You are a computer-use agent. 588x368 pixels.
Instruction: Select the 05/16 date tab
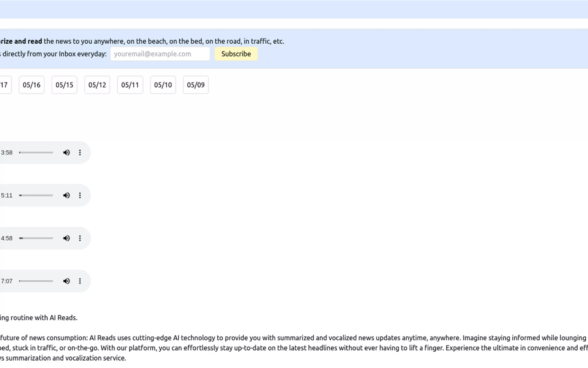point(32,85)
